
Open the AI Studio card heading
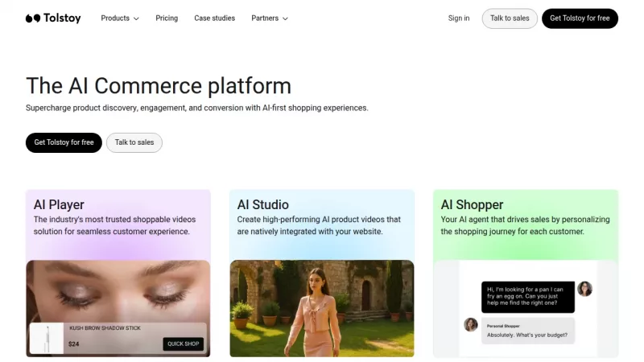click(x=262, y=204)
